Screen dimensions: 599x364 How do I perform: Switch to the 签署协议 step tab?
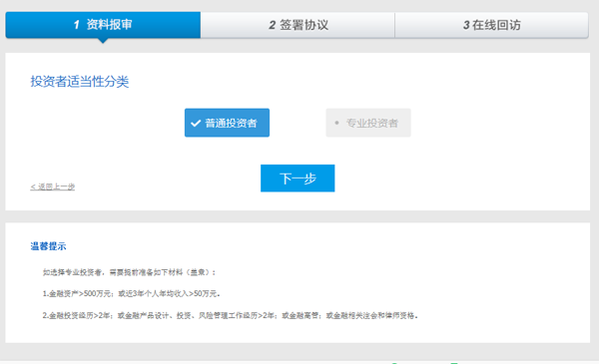(x=298, y=25)
